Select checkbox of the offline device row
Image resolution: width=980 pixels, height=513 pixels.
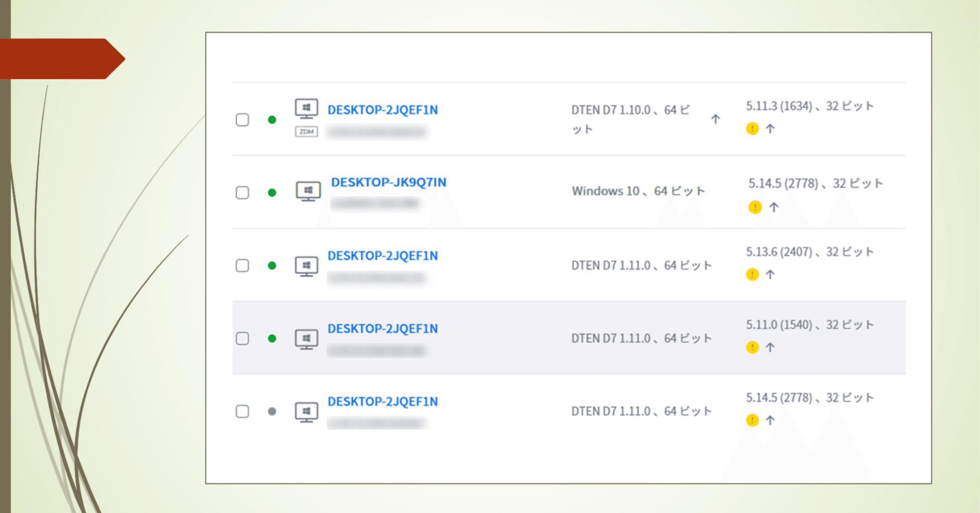coord(242,411)
